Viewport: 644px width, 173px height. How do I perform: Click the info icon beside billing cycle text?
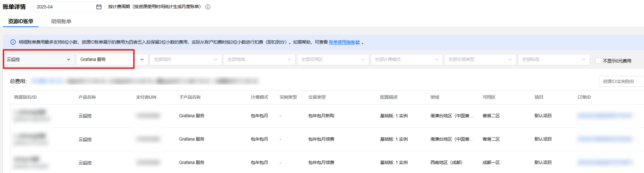(x=208, y=7)
